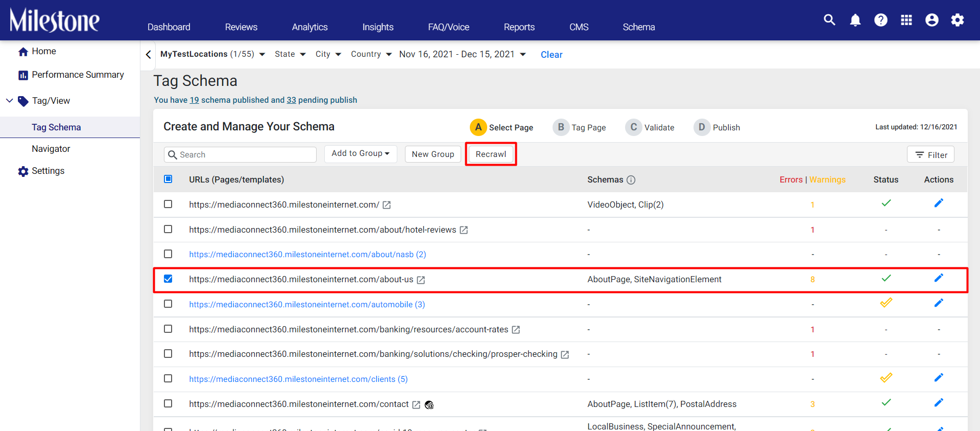Click the Milestone logo
The width and height of the screenshot is (980, 431).
pos(55,20)
